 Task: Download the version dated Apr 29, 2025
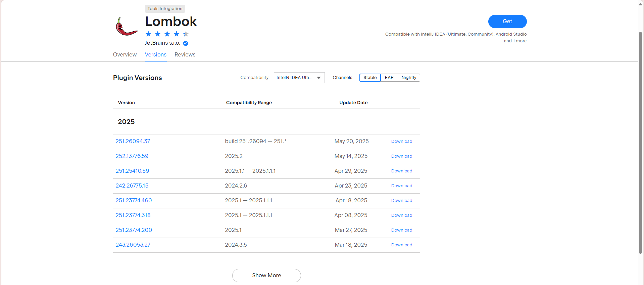click(402, 171)
